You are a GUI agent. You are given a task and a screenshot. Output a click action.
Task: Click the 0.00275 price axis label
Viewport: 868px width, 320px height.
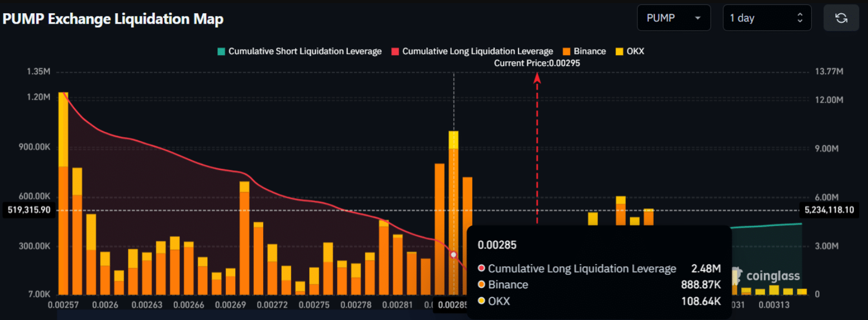[314, 305]
